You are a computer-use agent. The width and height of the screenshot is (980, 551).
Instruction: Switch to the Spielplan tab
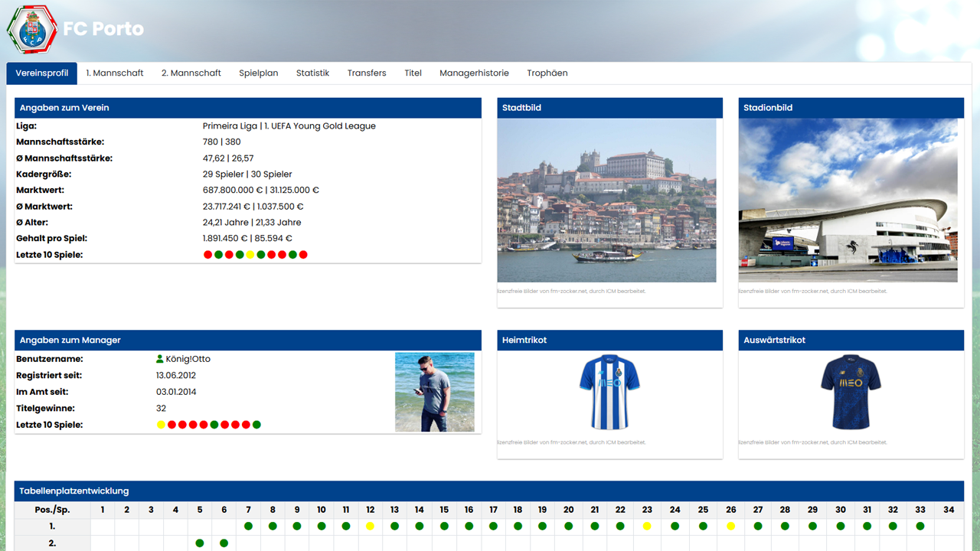pyautogui.click(x=258, y=73)
